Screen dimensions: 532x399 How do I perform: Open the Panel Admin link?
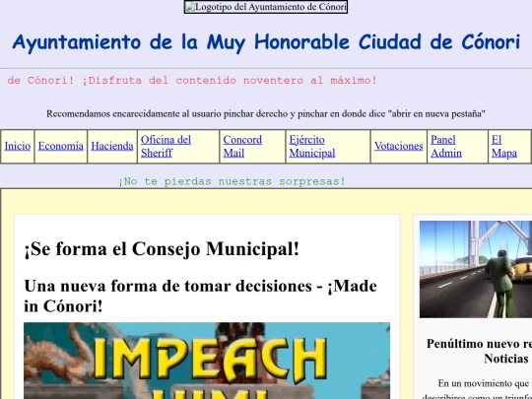click(446, 146)
